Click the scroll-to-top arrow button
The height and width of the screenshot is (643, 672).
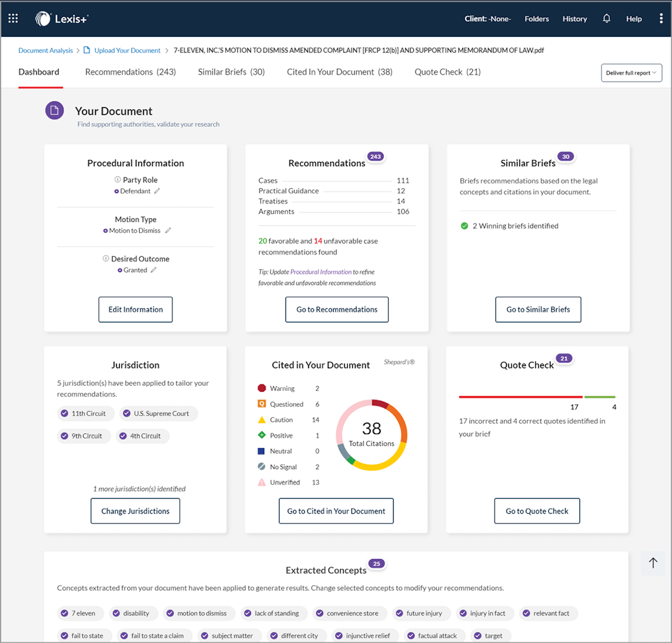653,563
